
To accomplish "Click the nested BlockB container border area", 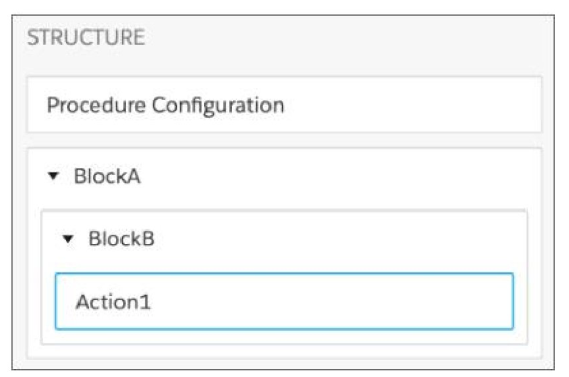I will coord(284,337).
